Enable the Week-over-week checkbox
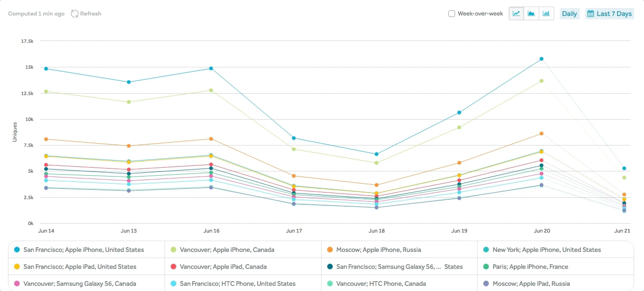The height and width of the screenshot is (291, 644). pos(452,14)
